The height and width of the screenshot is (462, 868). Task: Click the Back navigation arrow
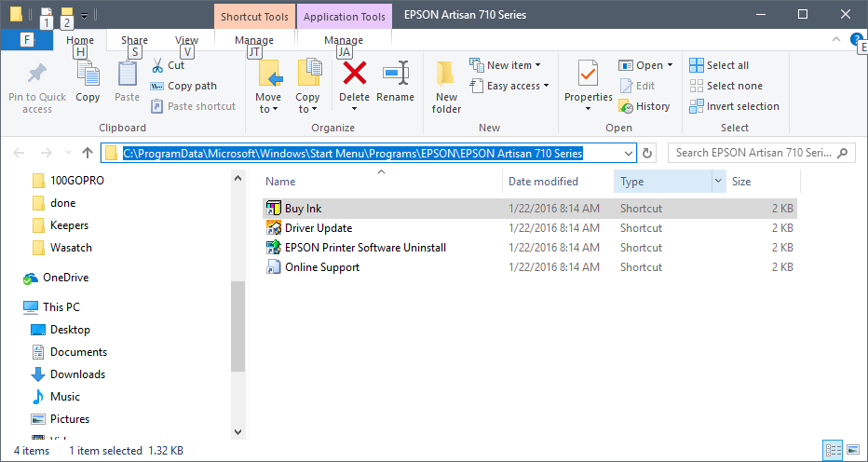[x=19, y=153]
